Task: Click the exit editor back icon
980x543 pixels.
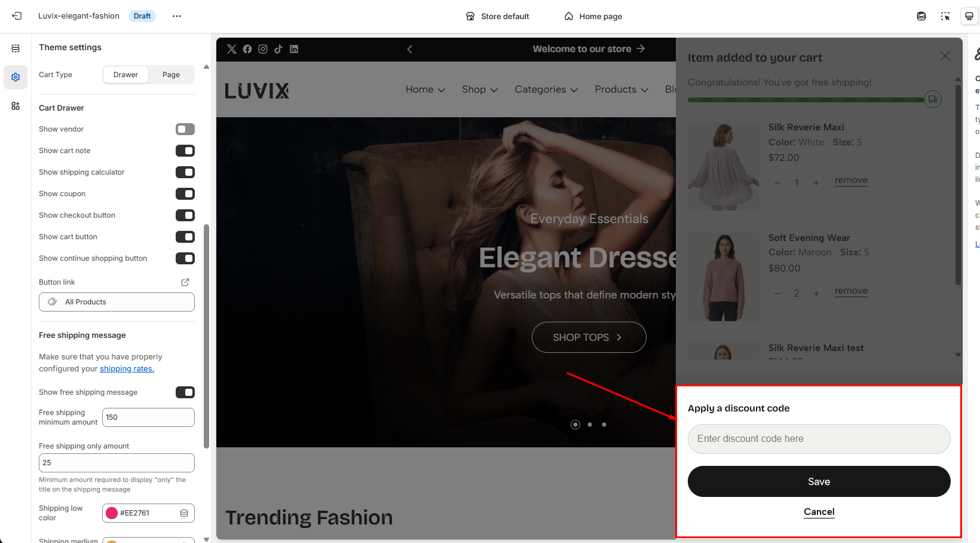Action: click(17, 16)
